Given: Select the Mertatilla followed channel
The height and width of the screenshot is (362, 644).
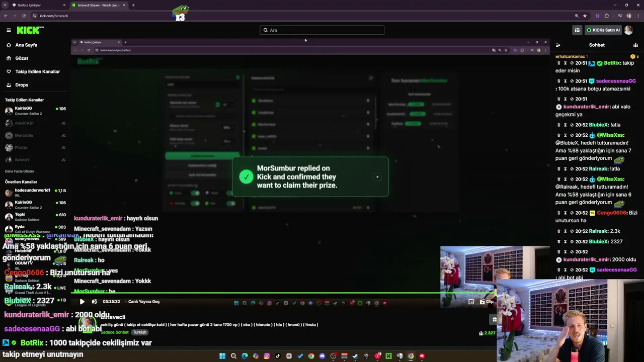Looking at the screenshot, I should point(35,135).
